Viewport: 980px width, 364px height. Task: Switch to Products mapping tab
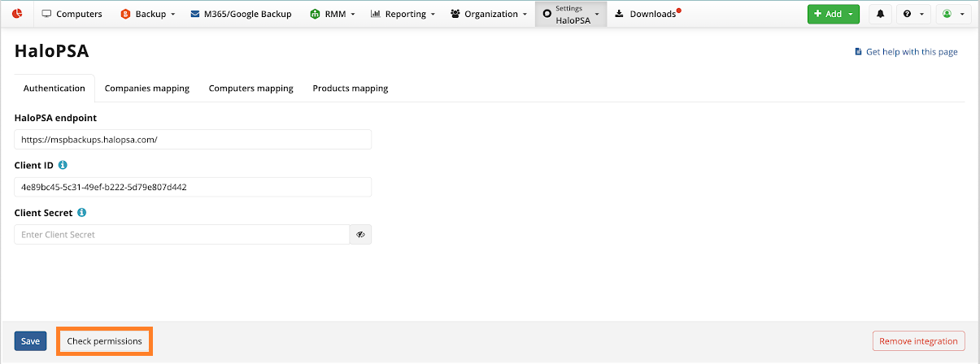(351, 88)
